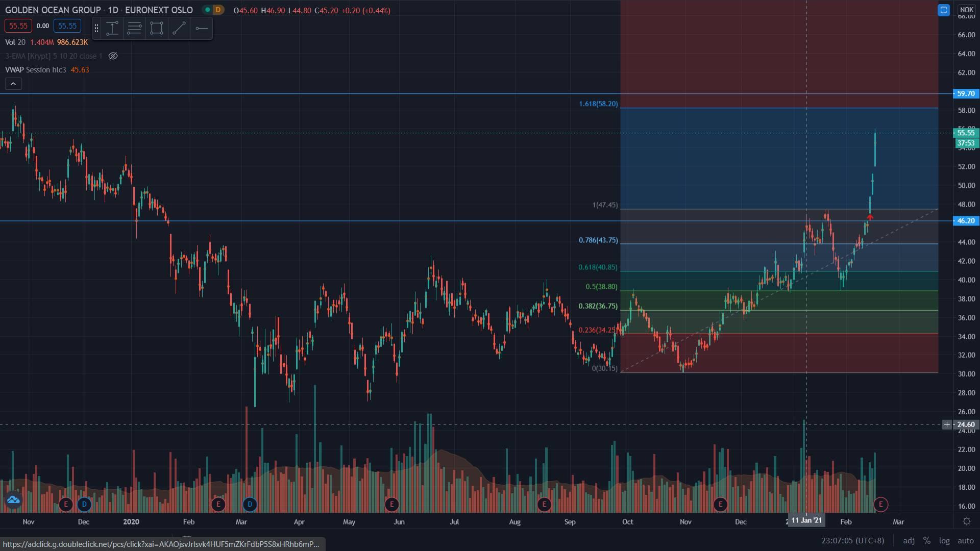Toggle log scale
This screenshot has width=980, height=551.
click(x=944, y=541)
